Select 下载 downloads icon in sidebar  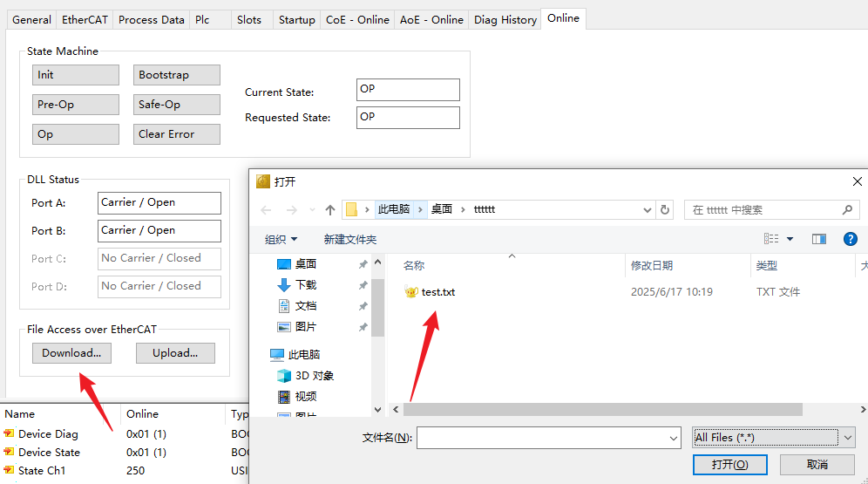pyautogui.click(x=283, y=285)
